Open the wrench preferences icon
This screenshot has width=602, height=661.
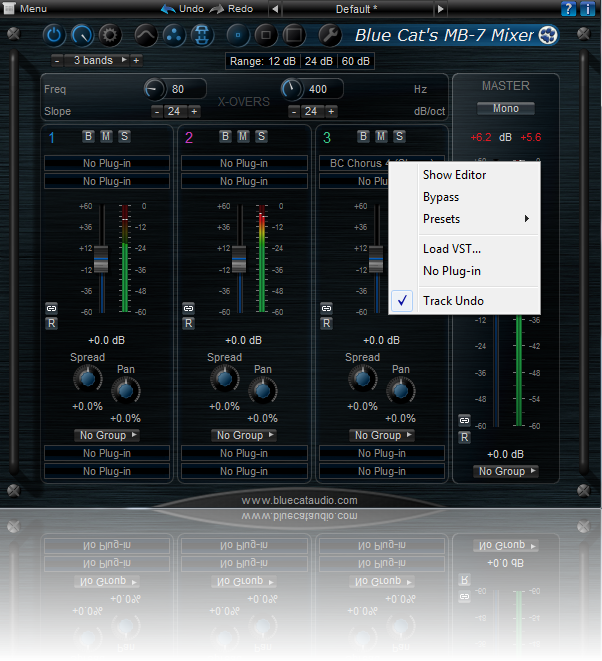(x=330, y=35)
